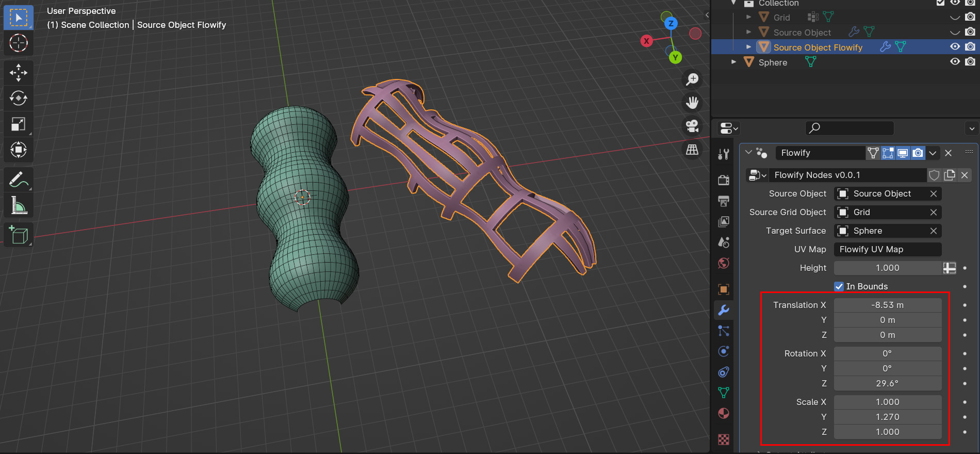The width and height of the screenshot is (980, 454).
Task: Expand Source Object Flowify outliner item
Action: tap(748, 47)
